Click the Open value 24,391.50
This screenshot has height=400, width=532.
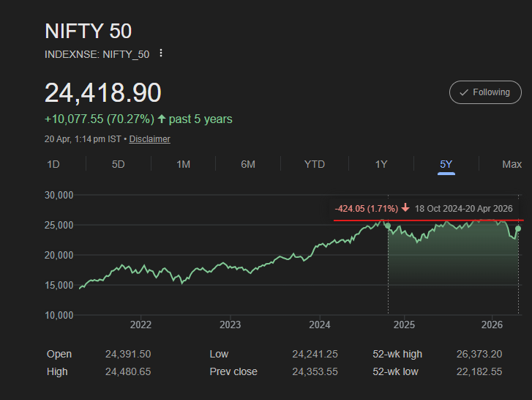(x=128, y=354)
